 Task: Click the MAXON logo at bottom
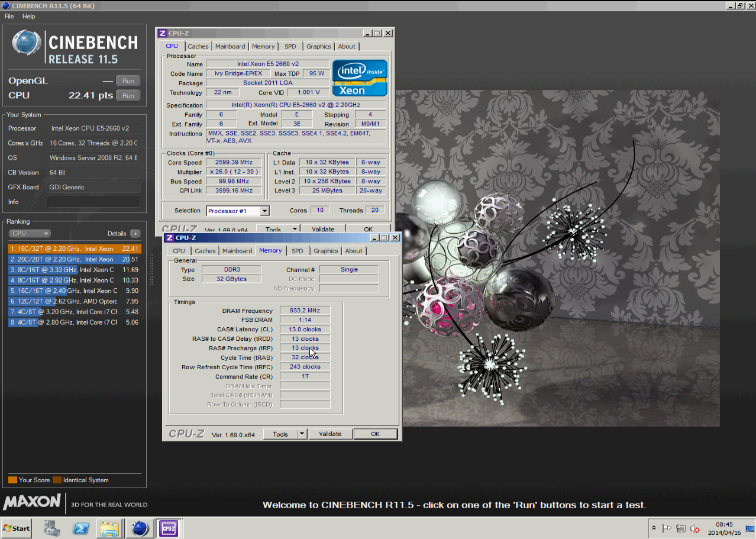[x=32, y=503]
